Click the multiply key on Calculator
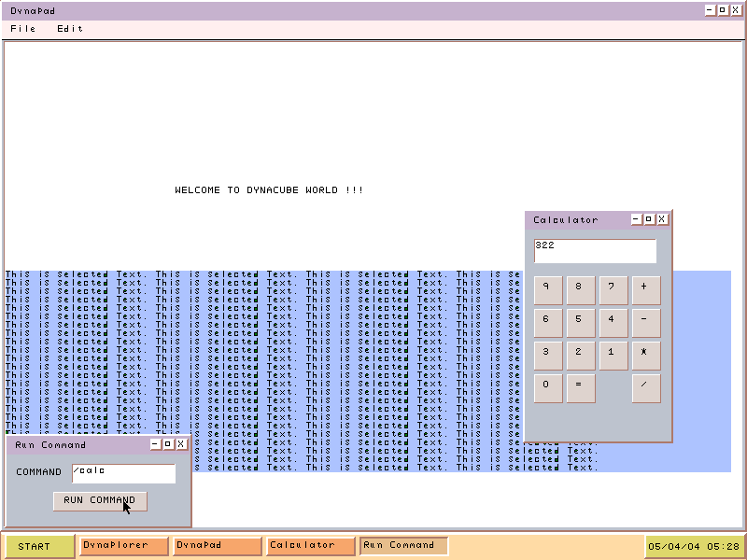 tap(646, 356)
